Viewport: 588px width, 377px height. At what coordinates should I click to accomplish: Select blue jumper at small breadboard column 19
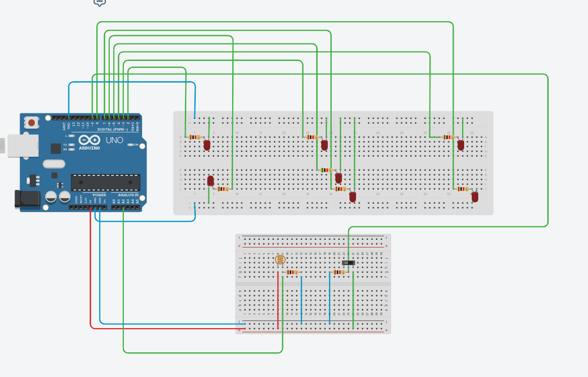330,298
